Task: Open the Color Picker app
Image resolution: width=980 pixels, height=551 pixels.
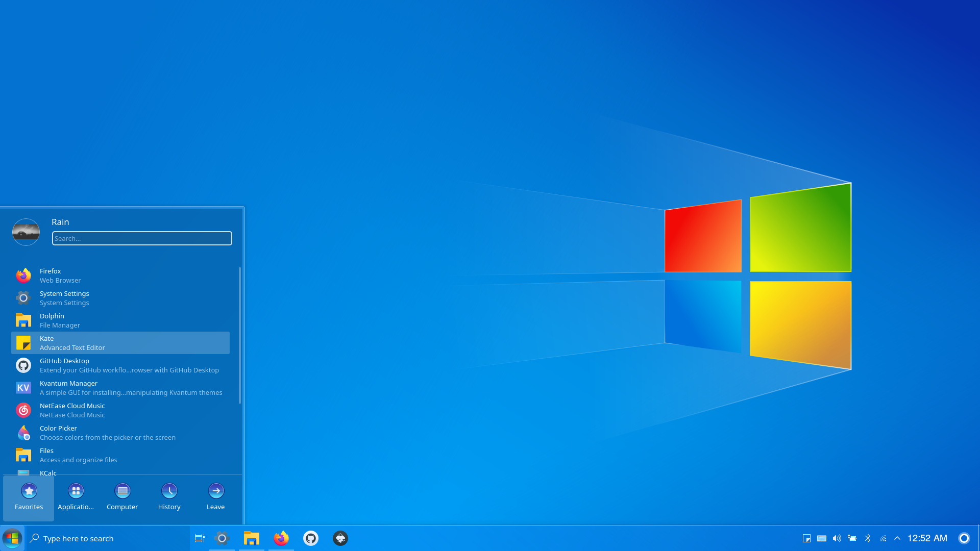Action: (x=120, y=433)
